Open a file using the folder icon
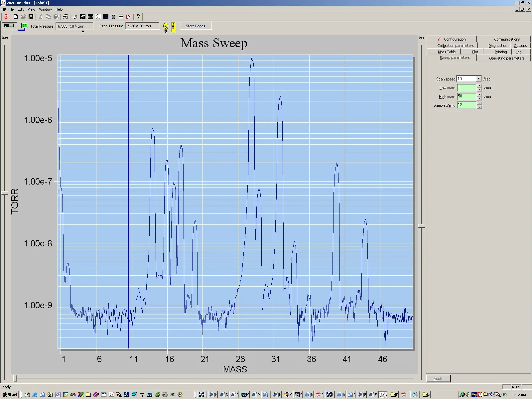Screen dimensions: 532x399 coord(23,17)
